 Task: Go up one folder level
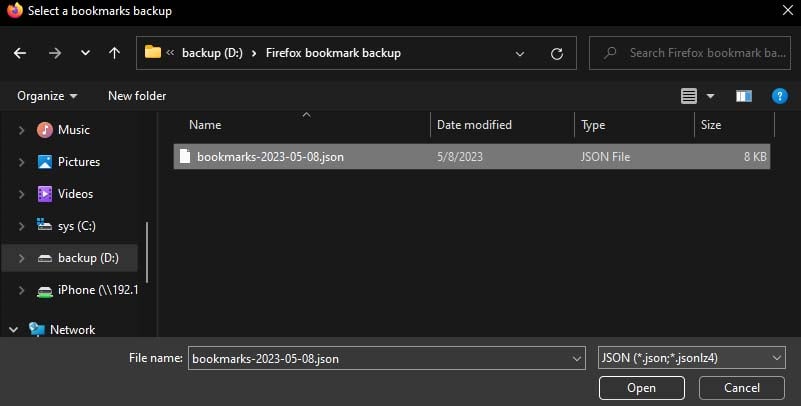[x=114, y=53]
